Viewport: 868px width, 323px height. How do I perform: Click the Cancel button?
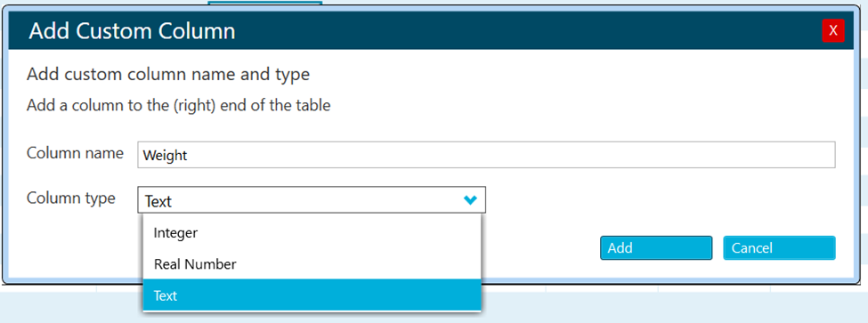click(x=779, y=247)
